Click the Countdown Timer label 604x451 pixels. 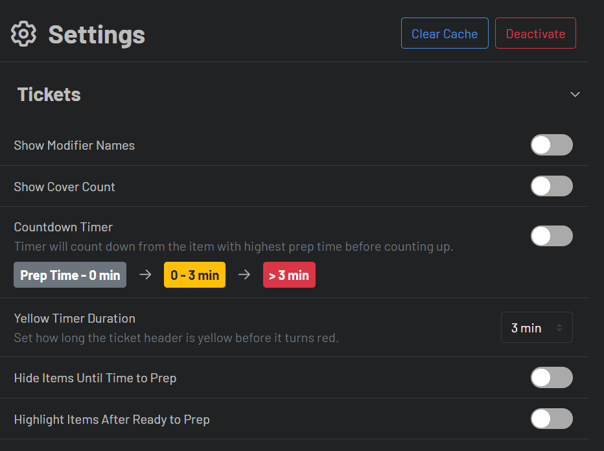point(63,227)
